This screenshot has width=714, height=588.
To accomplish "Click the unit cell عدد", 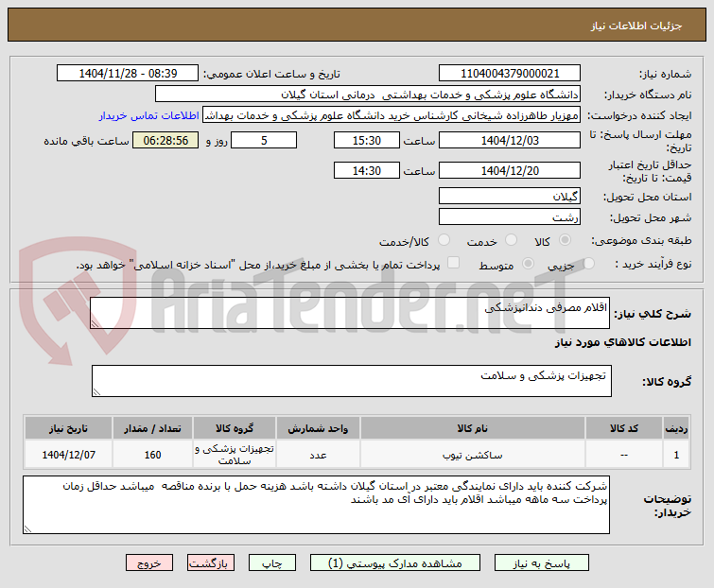I will 318,455.
